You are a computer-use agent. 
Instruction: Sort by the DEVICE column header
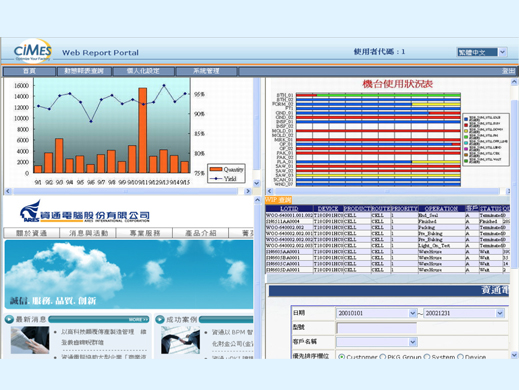(328, 209)
